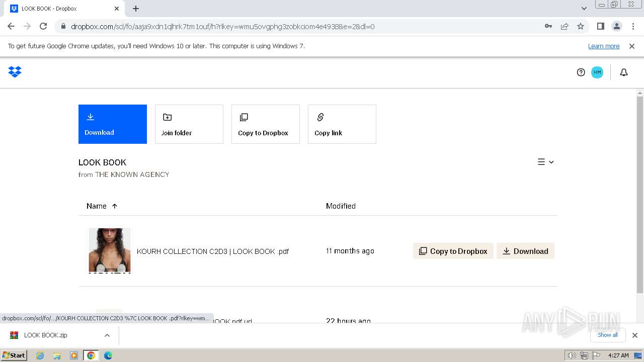The width and height of the screenshot is (644, 362).
Task: Sort files by Name column
Action: [x=102, y=206]
